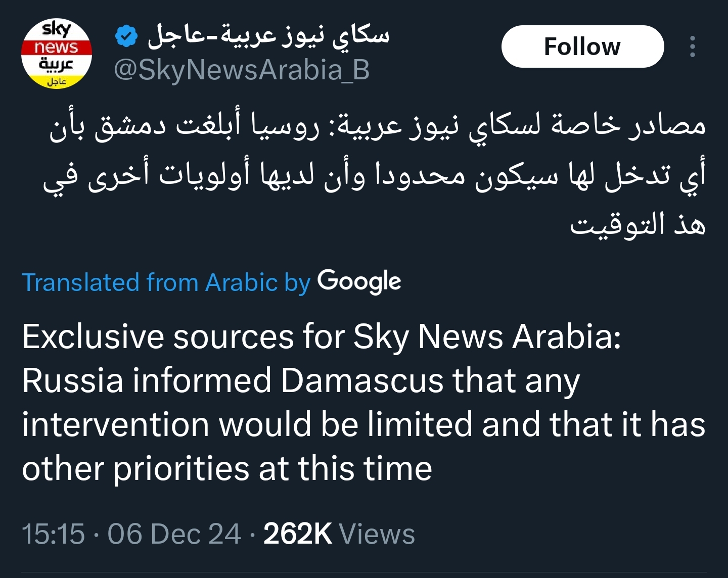
Task: View the 262K Views count
Action: 339,534
